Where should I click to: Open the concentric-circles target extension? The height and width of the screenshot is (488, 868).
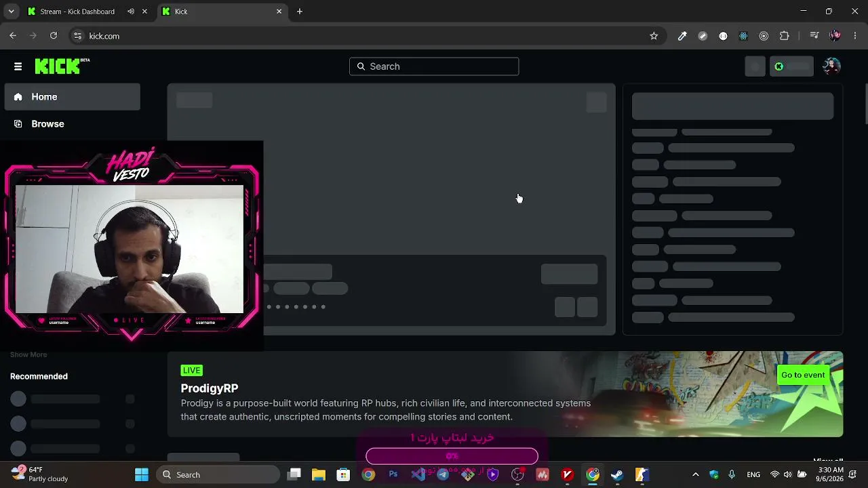coord(764,36)
